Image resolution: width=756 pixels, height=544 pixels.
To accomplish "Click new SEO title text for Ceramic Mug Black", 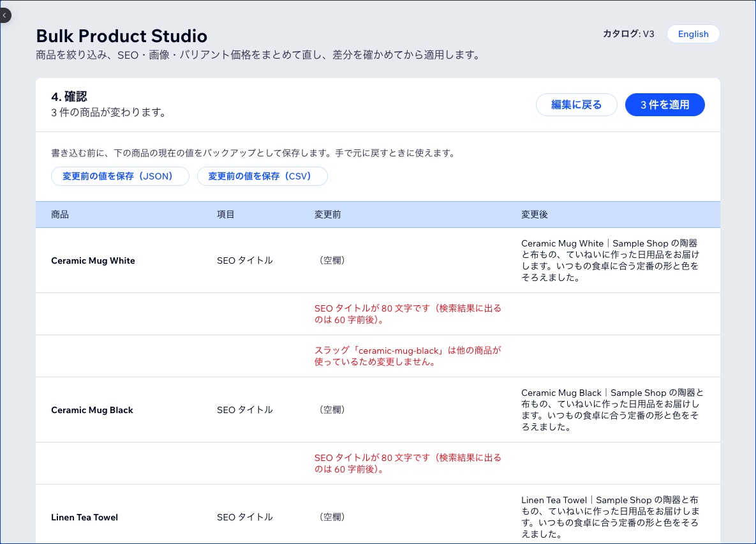I will (612, 410).
